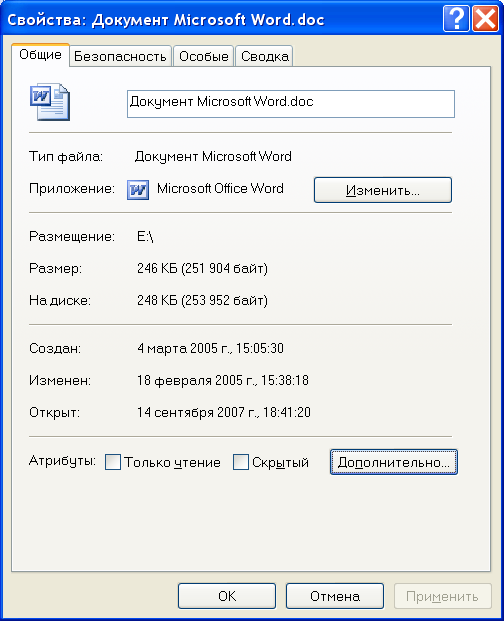
Task: Confirm with the OK button
Action: click(x=227, y=596)
